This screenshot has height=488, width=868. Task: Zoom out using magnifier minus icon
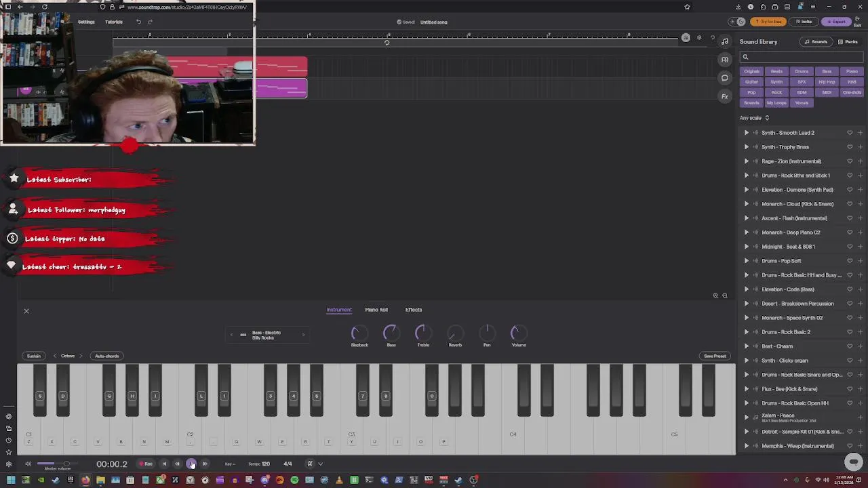pos(725,296)
